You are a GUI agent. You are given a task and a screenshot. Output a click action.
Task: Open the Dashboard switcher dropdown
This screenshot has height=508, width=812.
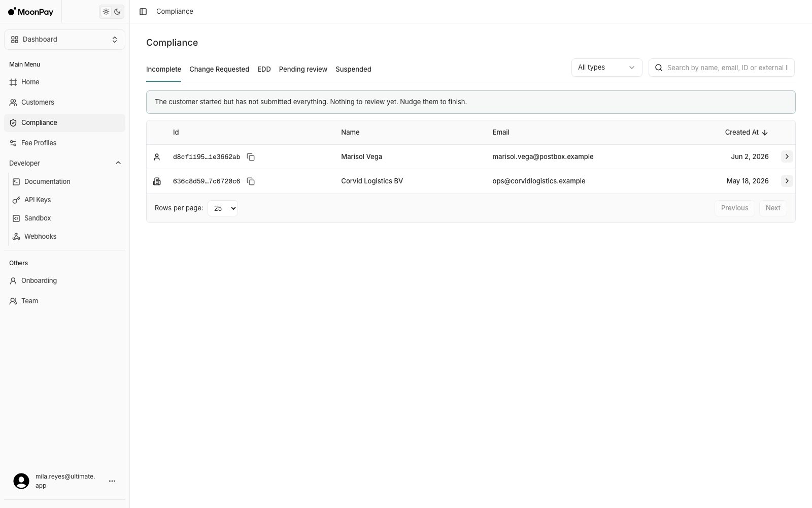click(x=64, y=40)
